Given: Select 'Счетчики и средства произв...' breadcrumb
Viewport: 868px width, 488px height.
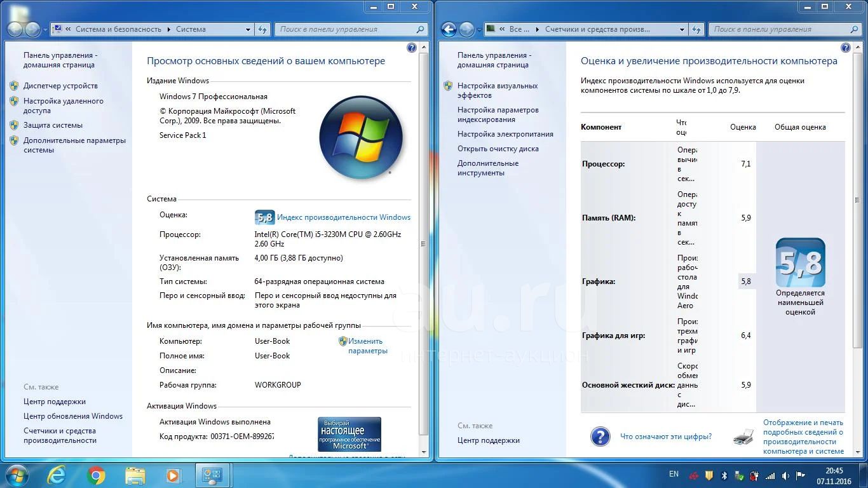Looking at the screenshot, I should (597, 29).
